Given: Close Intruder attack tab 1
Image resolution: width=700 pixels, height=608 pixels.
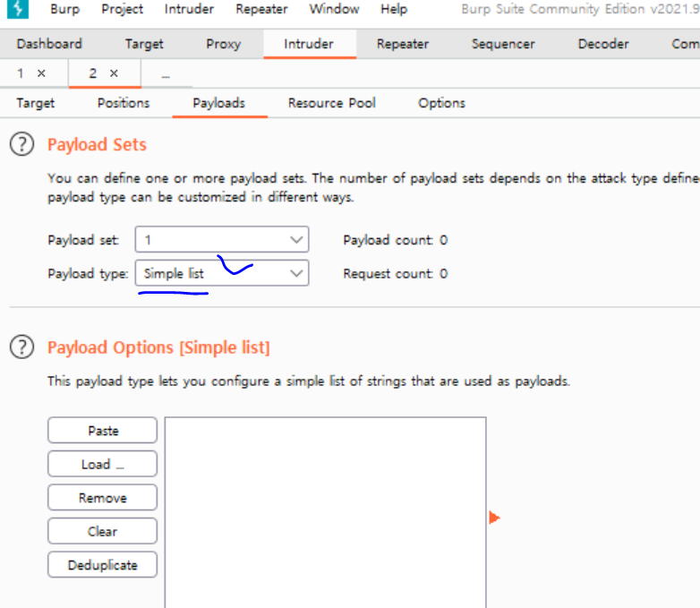Looking at the screenshot, I should point(41,73).
